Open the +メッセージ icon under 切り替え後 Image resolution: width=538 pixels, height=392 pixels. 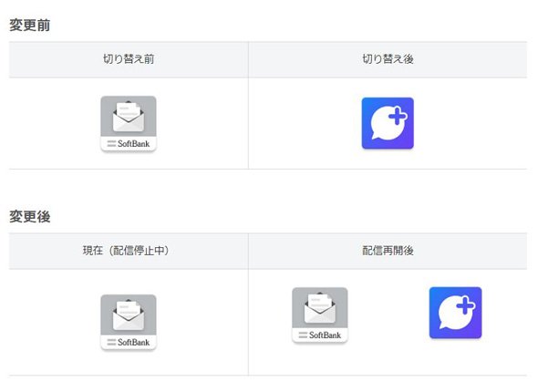click(x=388, y=123)
